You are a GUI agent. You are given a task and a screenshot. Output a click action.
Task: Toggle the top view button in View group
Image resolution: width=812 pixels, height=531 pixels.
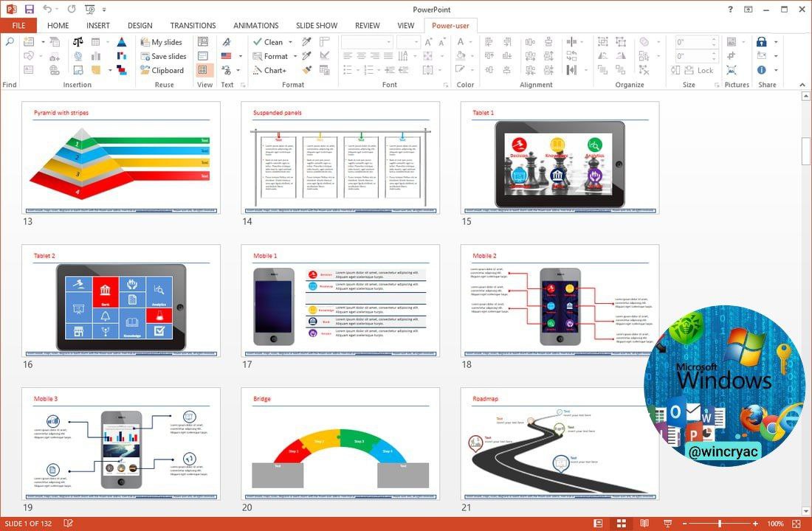pyautogui.click(x=204, y=42)
